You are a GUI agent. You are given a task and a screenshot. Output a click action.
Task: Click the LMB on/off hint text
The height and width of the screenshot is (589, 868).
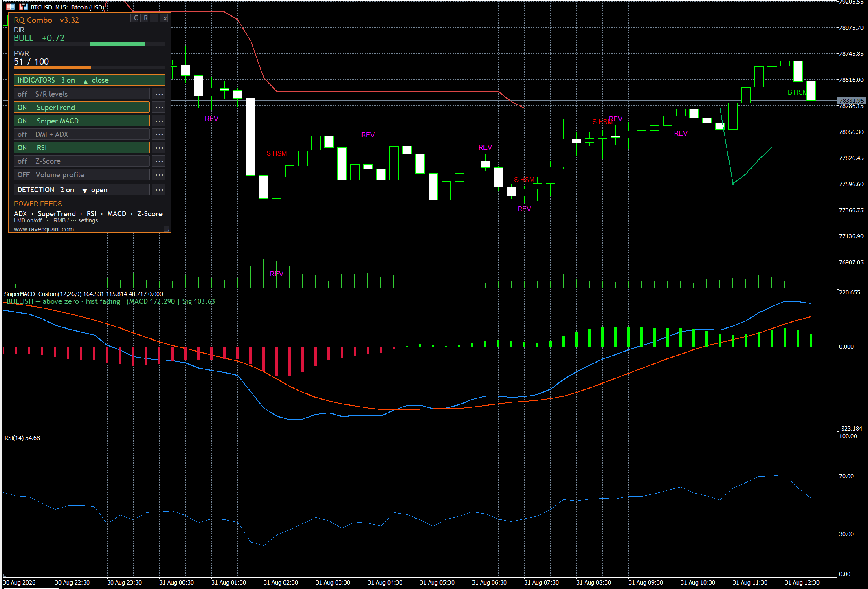click(x=28, y=220)
